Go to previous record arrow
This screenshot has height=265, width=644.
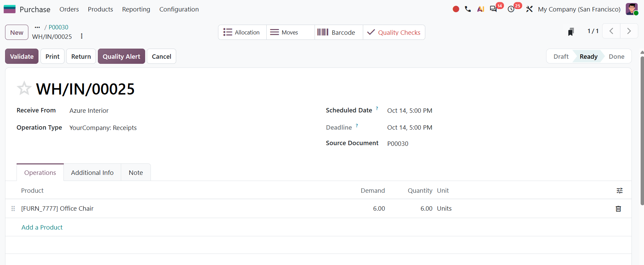pyautogui.click(x=611, y=31)
